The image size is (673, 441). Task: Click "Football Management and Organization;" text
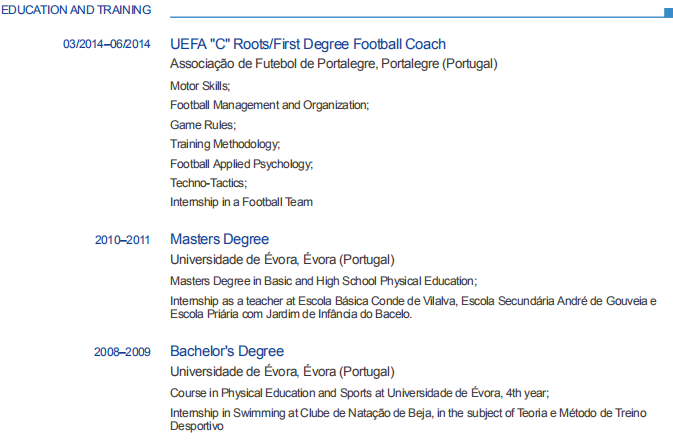[270, 105]
